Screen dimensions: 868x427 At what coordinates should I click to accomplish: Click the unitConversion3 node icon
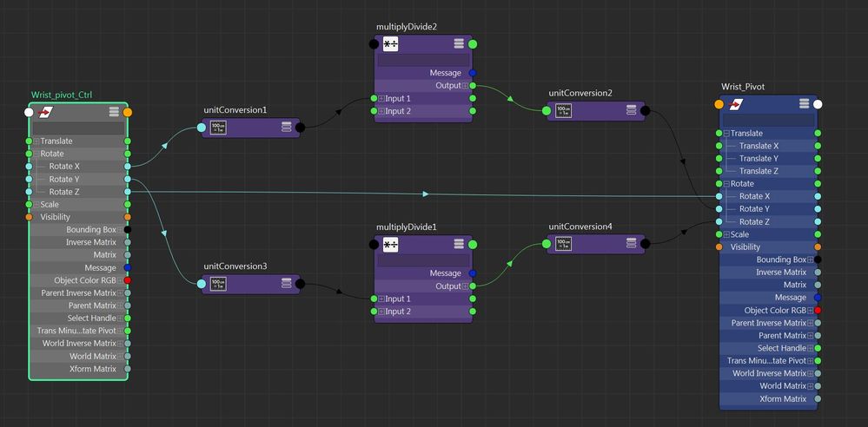tap(218, 284)
